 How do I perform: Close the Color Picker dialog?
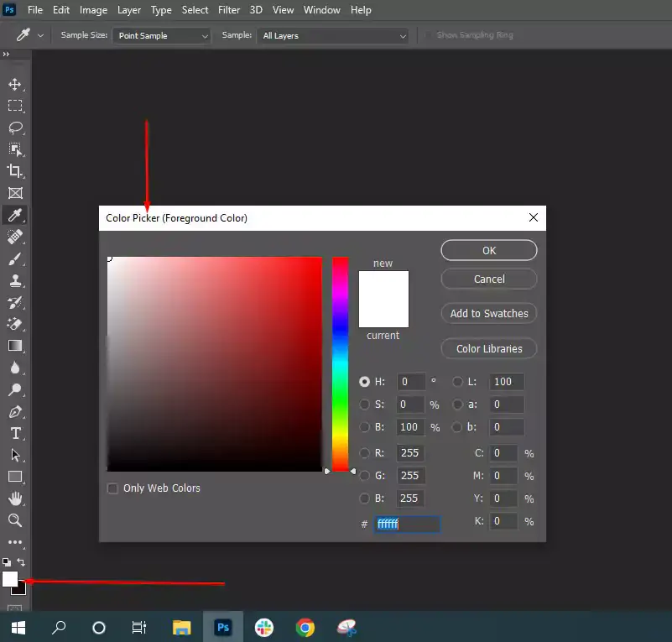point(533,217)
